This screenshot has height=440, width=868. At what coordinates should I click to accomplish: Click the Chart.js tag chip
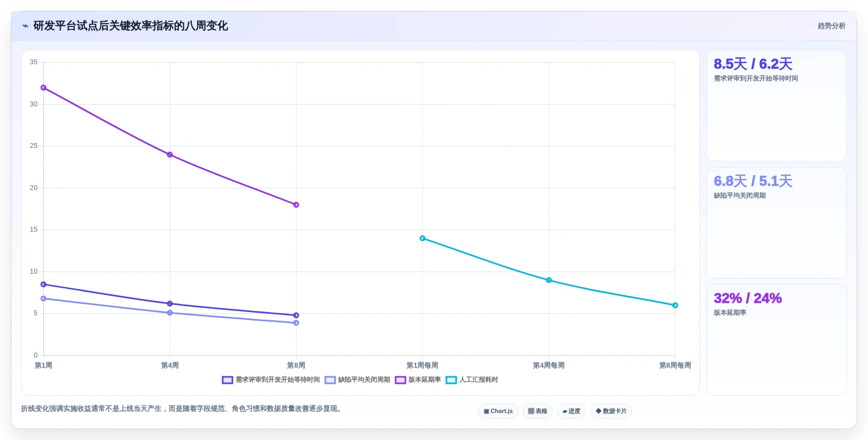(498, 411)
